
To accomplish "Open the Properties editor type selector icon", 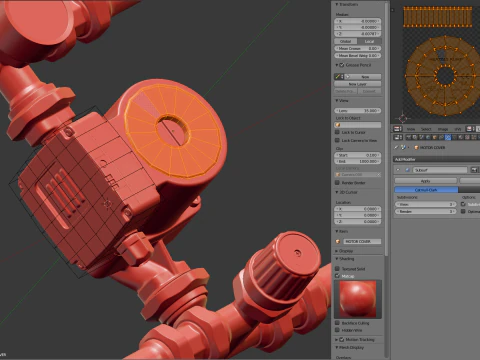I will [x=398, y=137].
